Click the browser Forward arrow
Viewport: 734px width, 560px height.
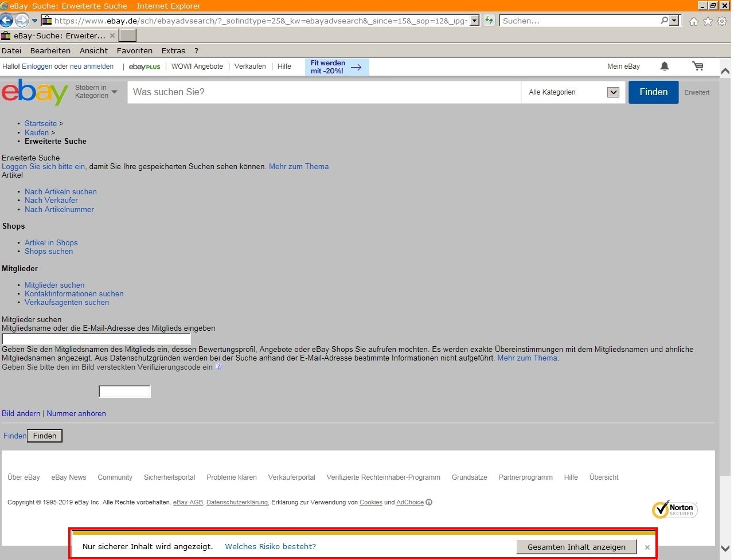[22, 21]
